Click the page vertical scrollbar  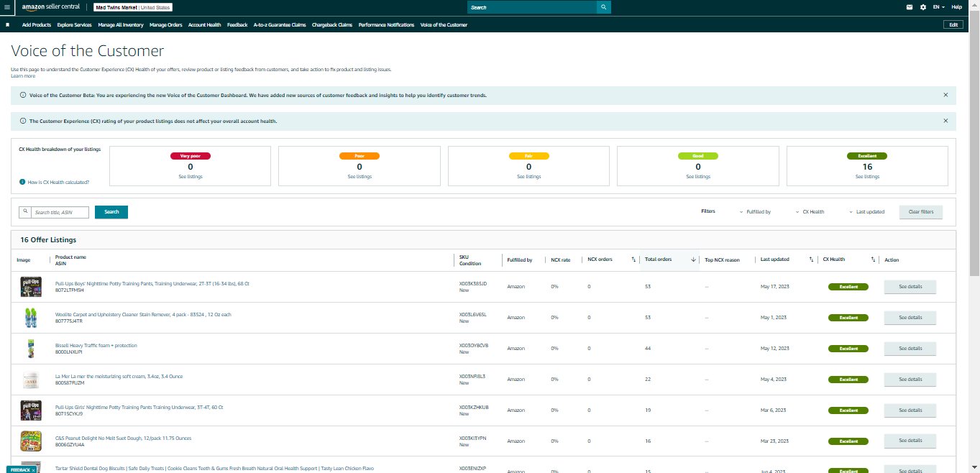tap(974, 144)
